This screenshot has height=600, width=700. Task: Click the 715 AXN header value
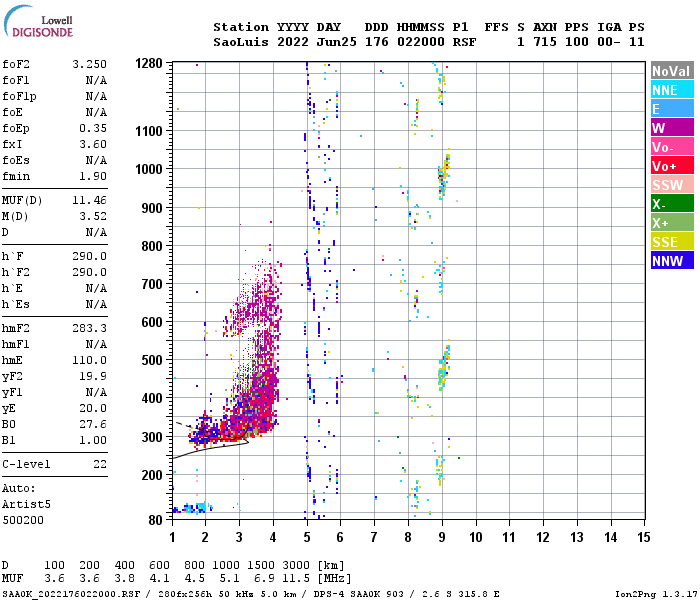(545, 42)
